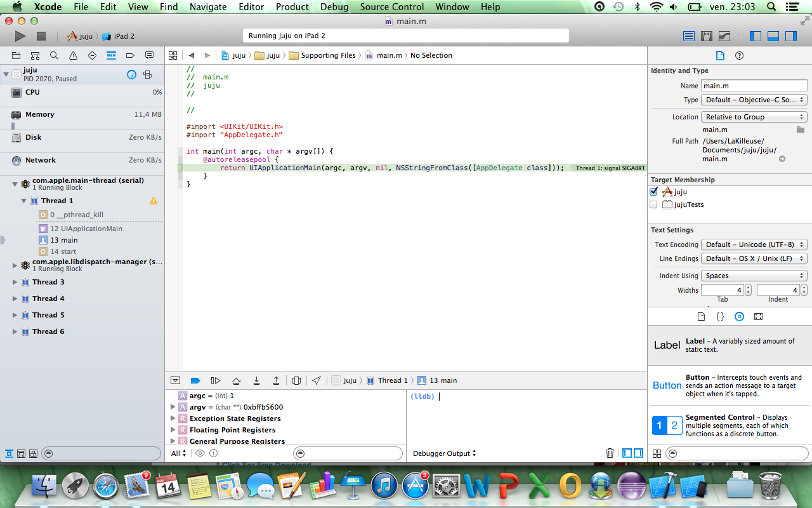The height and width of the screenshot is (508, 812).
Task: Select the Media library icon
Action: click(758, 316)
